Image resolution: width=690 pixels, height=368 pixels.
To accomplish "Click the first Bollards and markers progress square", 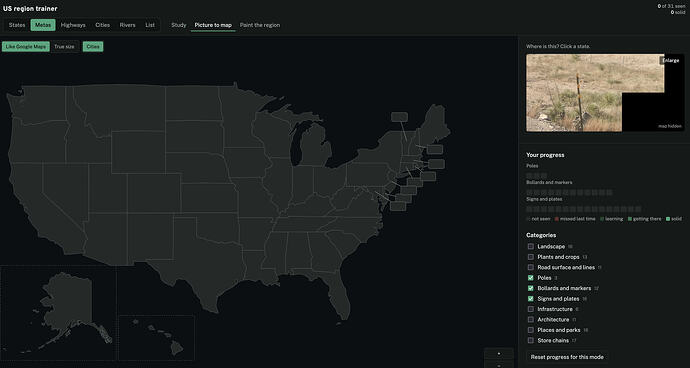I will (529, 193).
